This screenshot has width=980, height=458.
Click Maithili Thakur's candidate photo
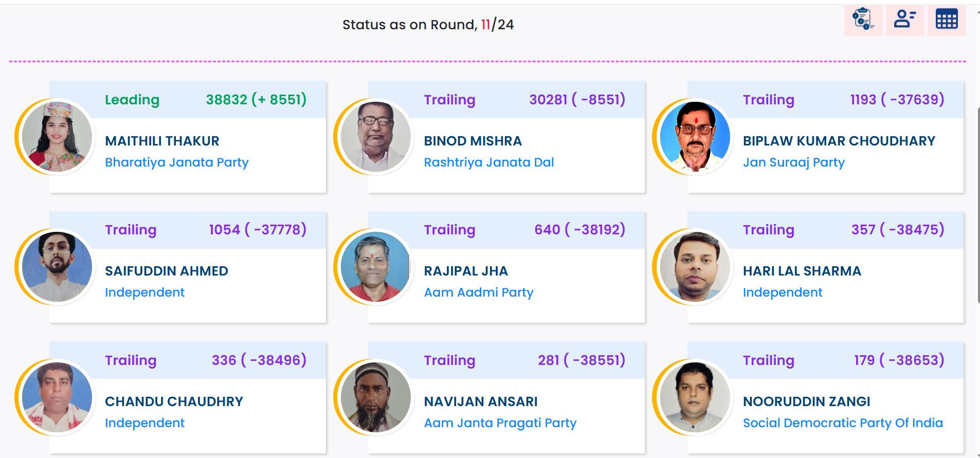tap(57, 137)
